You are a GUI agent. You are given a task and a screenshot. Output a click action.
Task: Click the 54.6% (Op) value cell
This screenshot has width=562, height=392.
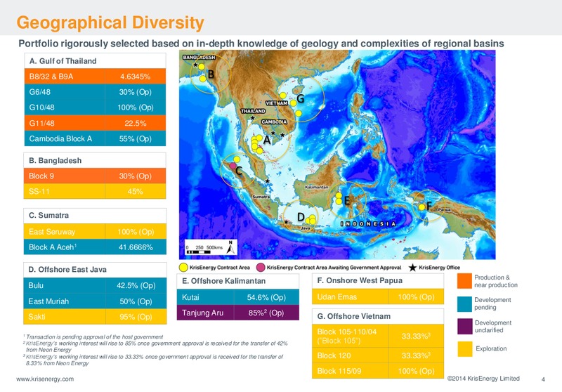pos(266,297)
